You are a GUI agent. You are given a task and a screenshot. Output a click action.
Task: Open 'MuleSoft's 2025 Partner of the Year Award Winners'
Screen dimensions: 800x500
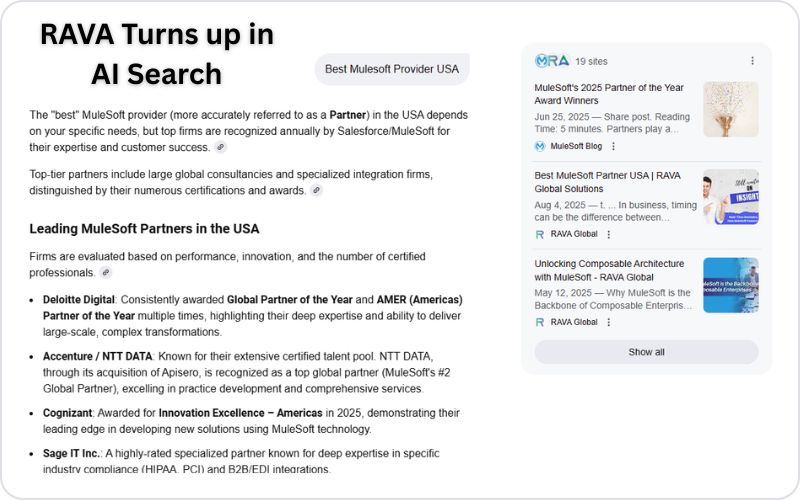pos(610,94)
